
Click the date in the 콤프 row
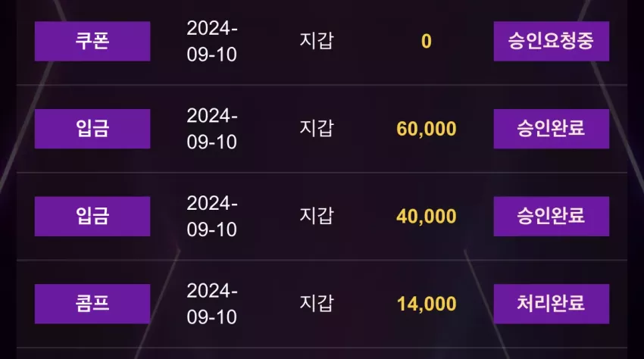[x=212, y=304]
